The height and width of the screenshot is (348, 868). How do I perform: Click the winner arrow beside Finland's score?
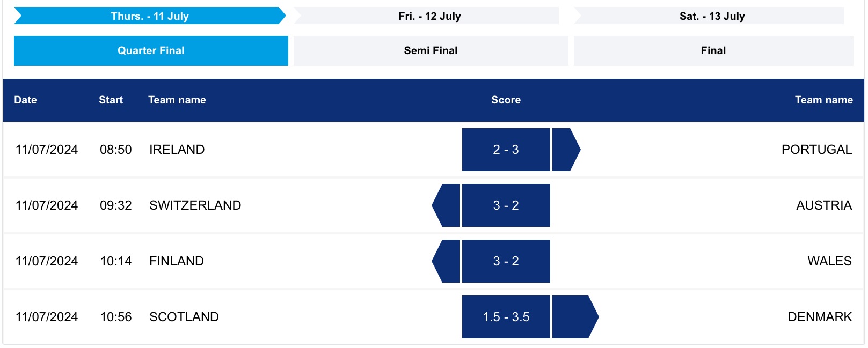[x=448, y=261]
